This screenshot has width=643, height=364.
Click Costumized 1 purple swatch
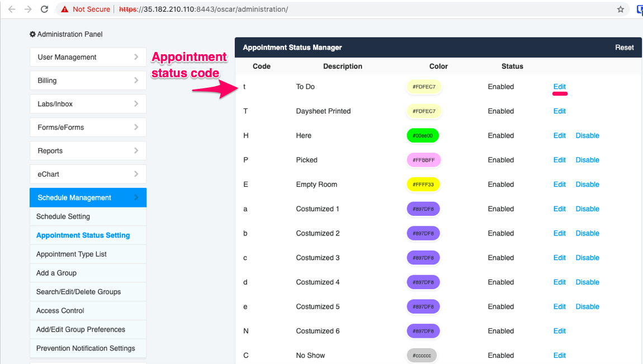(423, 209)
